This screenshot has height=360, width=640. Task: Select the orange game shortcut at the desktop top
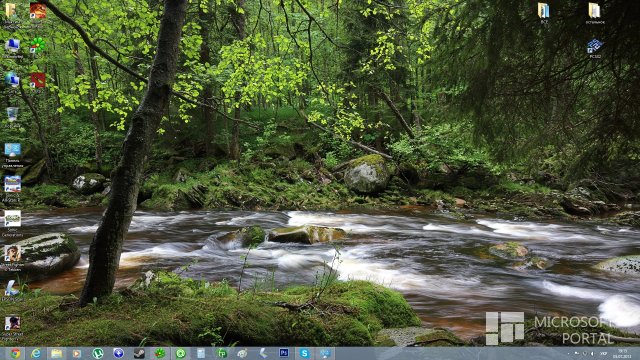pyautogui.click(x=38, y=12)
